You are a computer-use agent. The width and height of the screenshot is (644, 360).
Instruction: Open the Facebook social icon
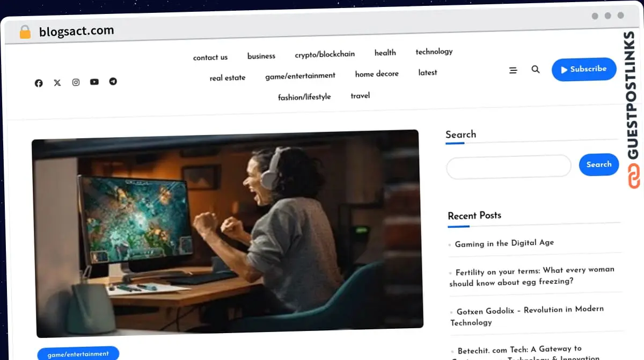click(x=39, y=83)
